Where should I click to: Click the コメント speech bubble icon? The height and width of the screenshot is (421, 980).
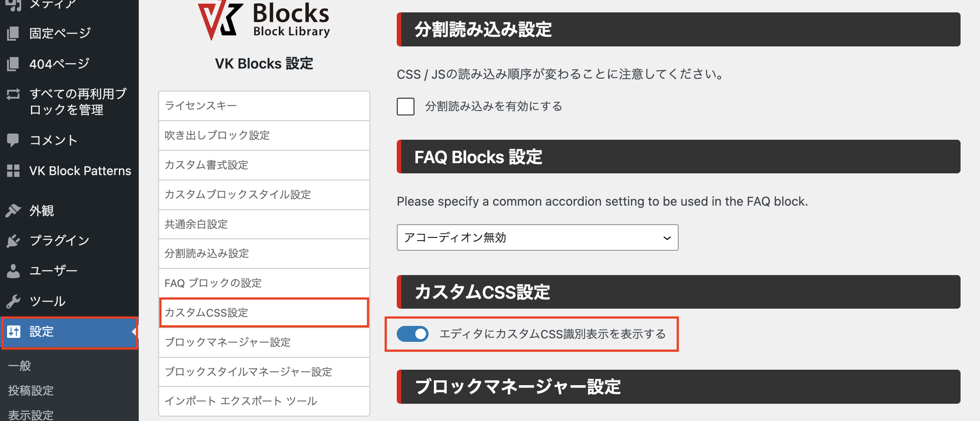pos(13,140)
